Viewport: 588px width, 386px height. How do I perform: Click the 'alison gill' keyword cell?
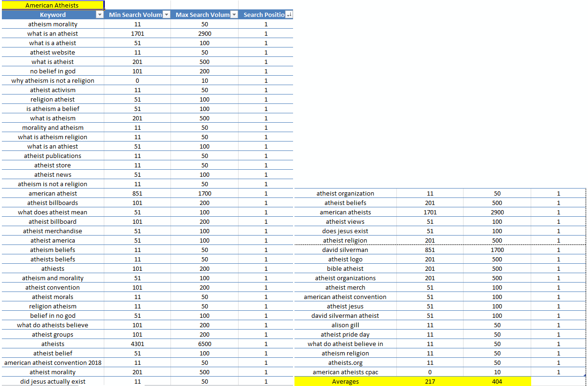pos(345,325)
